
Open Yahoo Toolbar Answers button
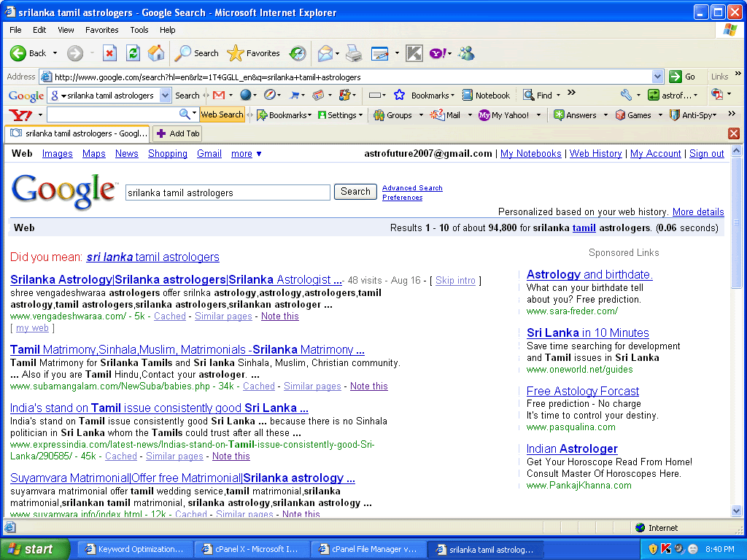tap(575, 114)
